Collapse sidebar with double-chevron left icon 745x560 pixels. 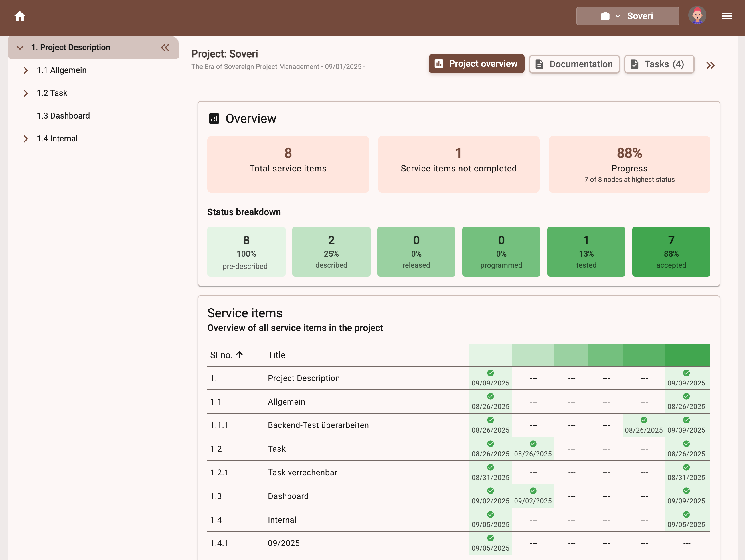(x=165, y=48)
